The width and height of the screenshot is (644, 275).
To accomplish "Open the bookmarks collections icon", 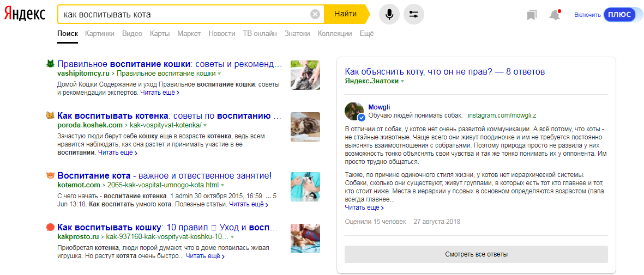I will pos(532,15).
